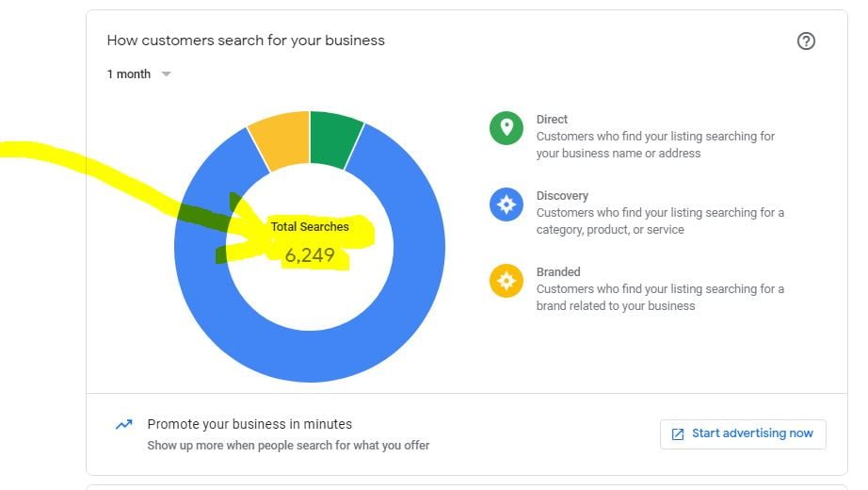Click the Branded legend label
The image size is (868, 490).
tap(558, 272)
